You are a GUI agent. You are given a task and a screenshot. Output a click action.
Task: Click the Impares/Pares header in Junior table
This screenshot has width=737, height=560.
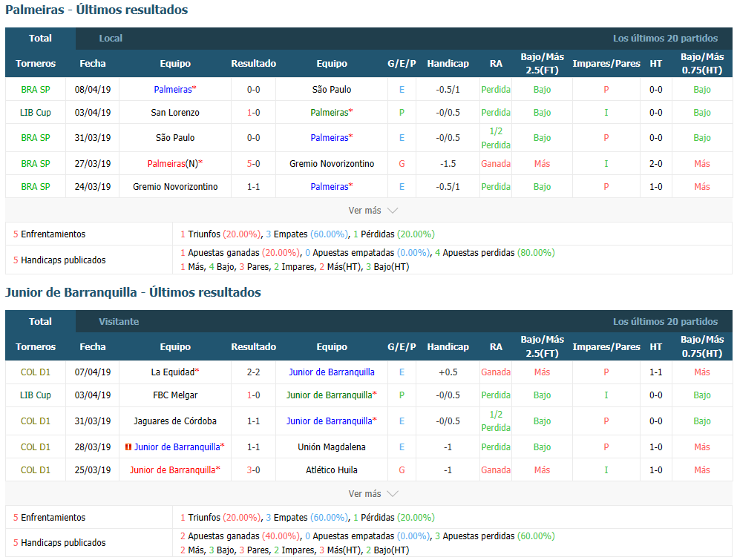click(606, 346)
